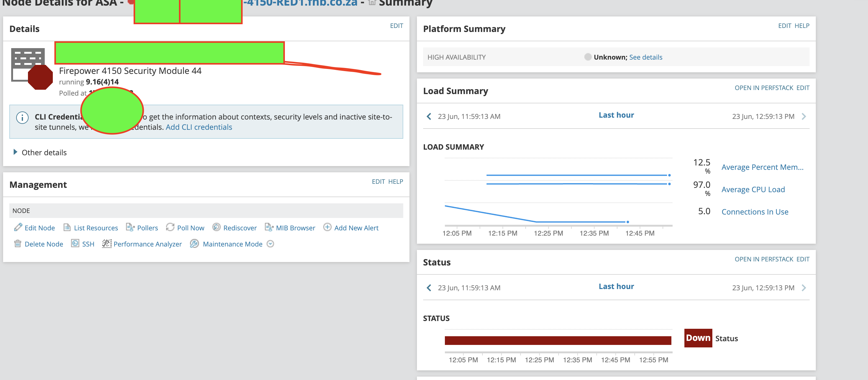The image size is (868, 380).
Task: Click the Rediscover icon
Action: click(216, 227)
